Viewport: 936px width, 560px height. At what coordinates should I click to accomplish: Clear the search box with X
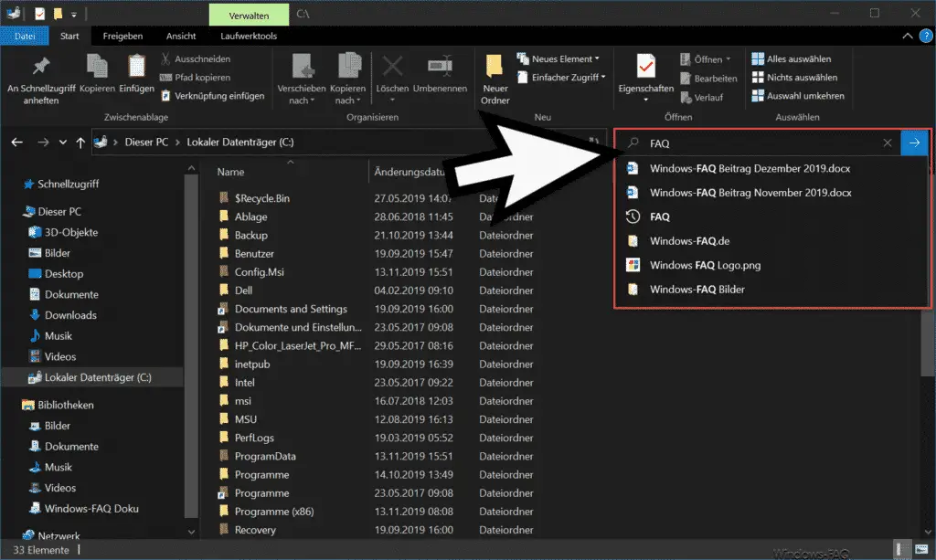click(x=887, y=143)
